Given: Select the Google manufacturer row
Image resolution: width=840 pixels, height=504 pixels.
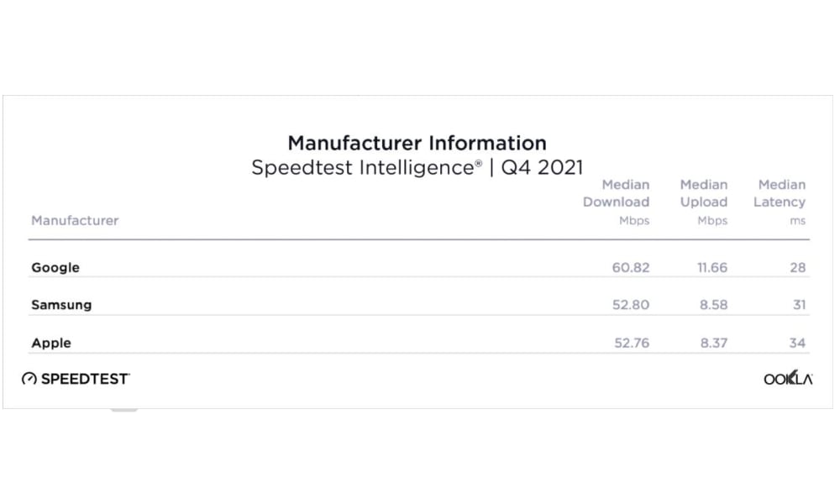Looking at the screenshot, I should [419, 267].
